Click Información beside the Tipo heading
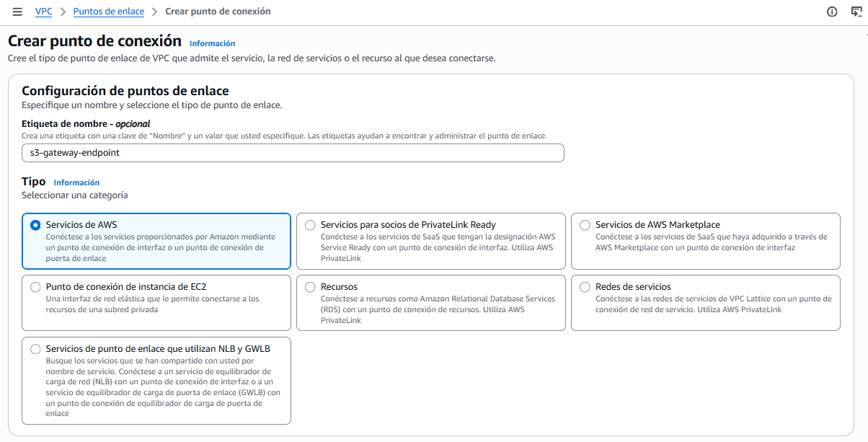The height and width of the screenshot is (442, 868). pyautogui.click(x=76, y=182)
